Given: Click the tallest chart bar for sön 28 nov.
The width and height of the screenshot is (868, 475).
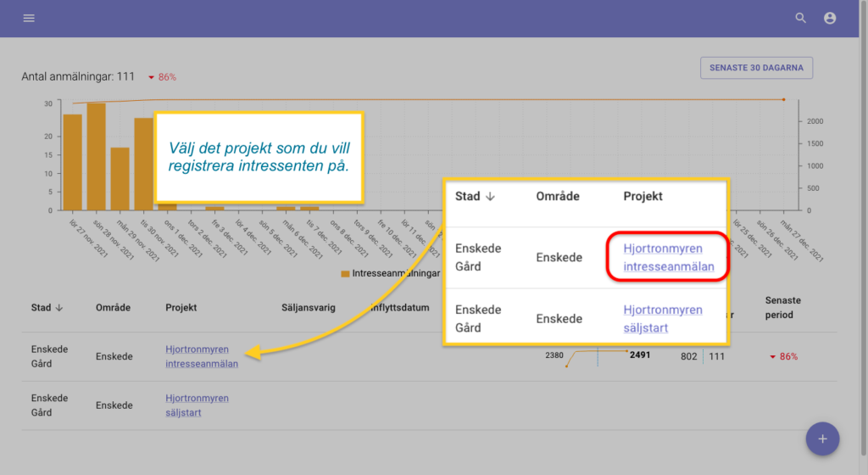Looking at the screenshot, I should 96,156.
